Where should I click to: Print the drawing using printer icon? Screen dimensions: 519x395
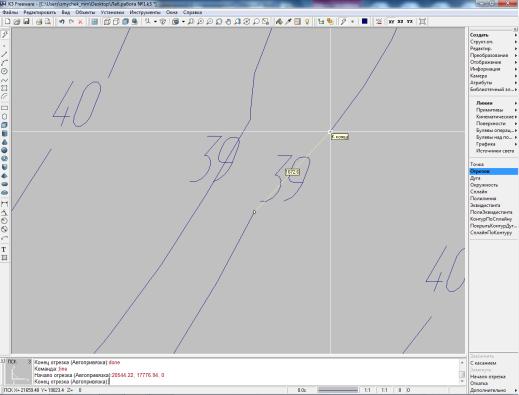39,22
